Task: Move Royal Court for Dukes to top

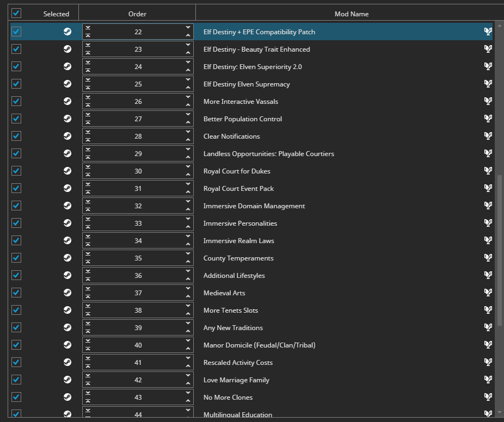Action: click(88, 175)
